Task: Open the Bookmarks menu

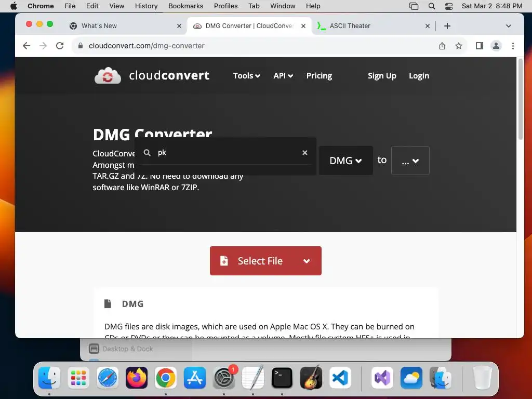Action: 185,6
